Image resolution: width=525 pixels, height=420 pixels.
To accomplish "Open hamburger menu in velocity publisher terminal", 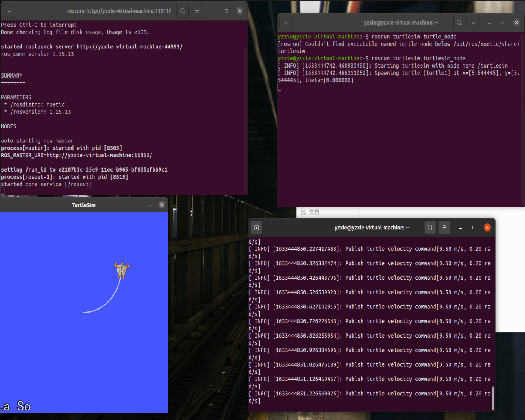I will (x=444, y=228).
